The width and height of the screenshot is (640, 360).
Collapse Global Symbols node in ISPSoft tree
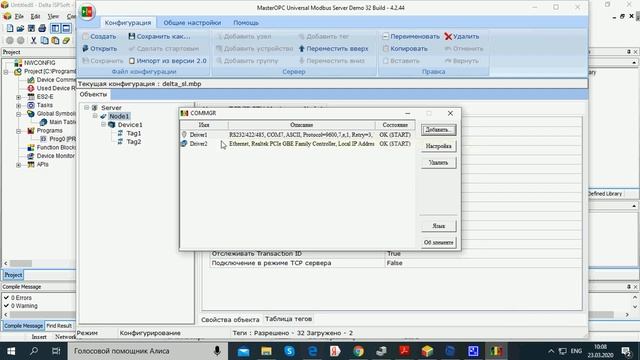coord(18,114)
